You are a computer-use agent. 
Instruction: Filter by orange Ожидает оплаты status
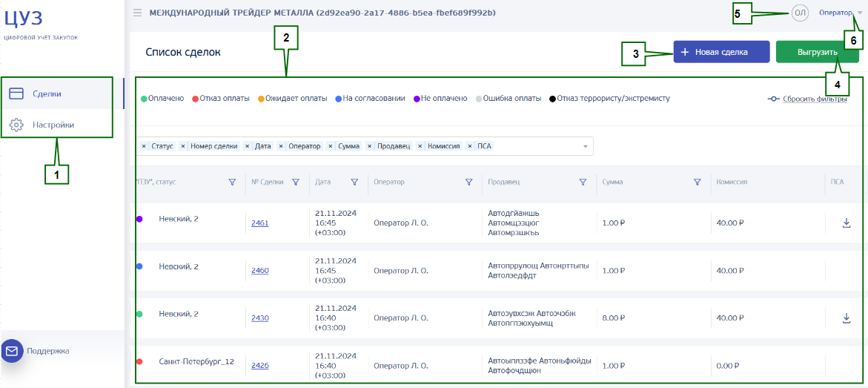tap(292, 99)
